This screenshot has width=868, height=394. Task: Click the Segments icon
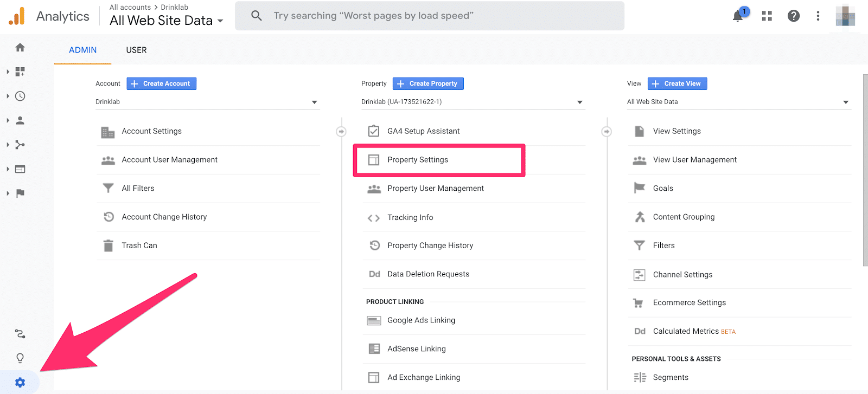pos(640,377)
